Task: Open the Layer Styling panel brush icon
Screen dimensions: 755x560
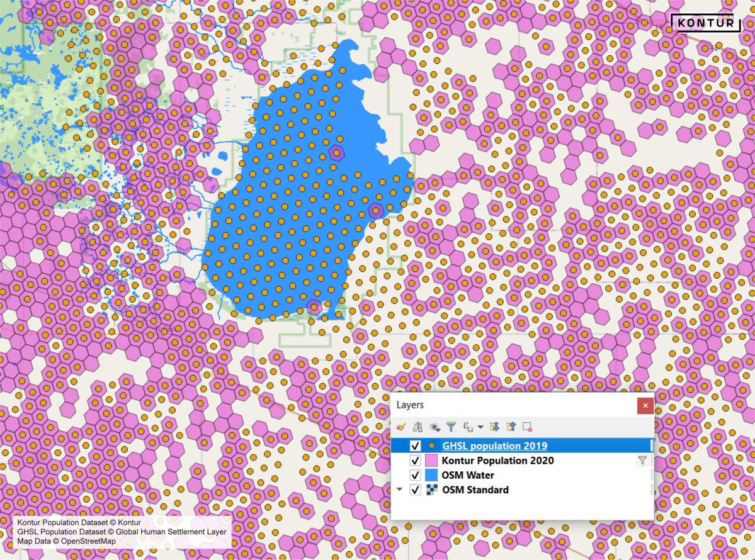Action: (400, 427)
